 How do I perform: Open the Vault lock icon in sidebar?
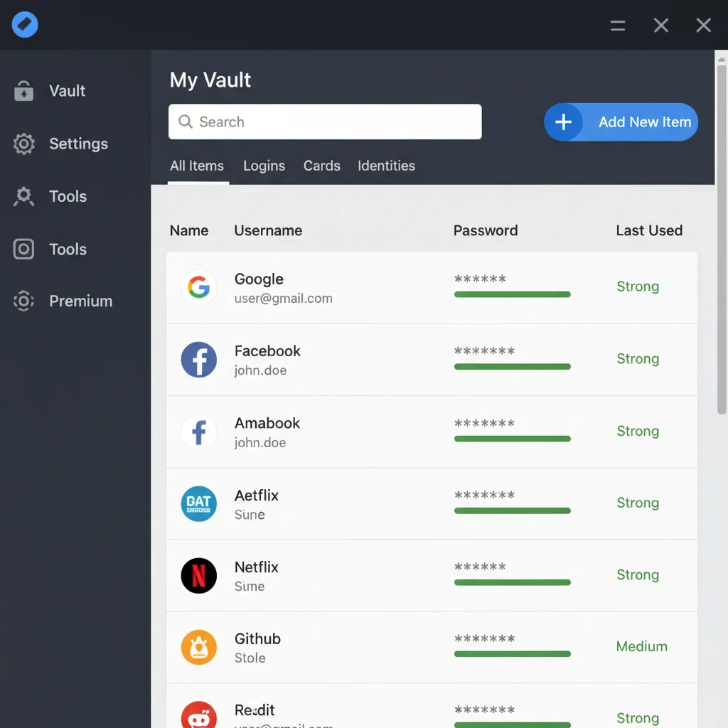click(23, 90)
